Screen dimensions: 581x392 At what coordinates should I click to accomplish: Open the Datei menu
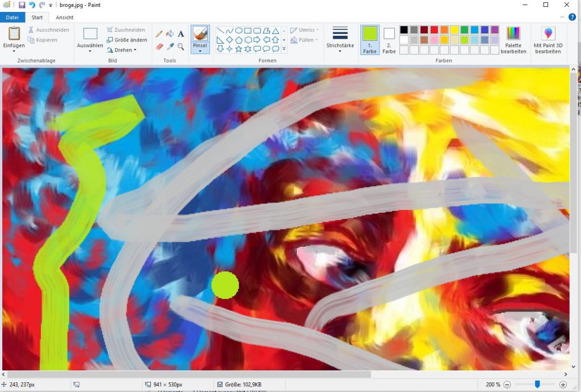point(12,17)
